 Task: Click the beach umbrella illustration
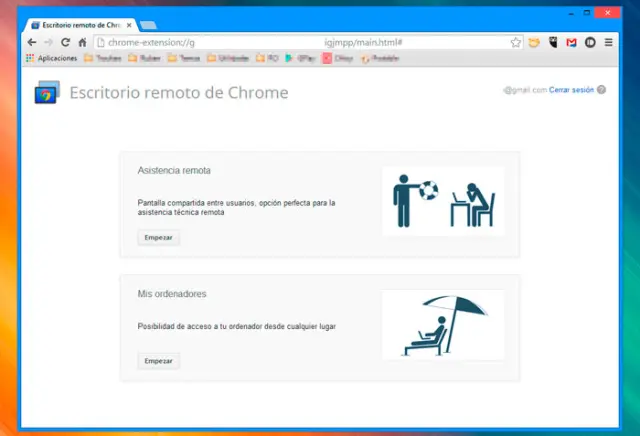[x=443, y=324]
